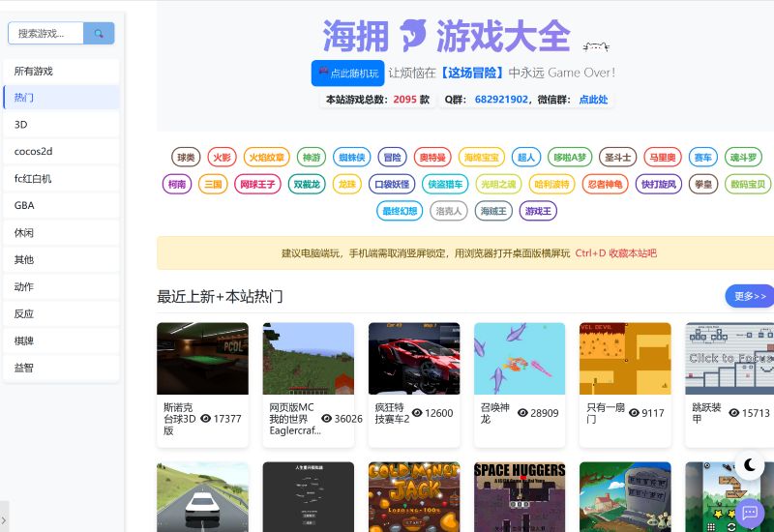Expand the bottom-left sidebar arrow
The height and width of the screenshot is (532, 774).
coord(4,520)
